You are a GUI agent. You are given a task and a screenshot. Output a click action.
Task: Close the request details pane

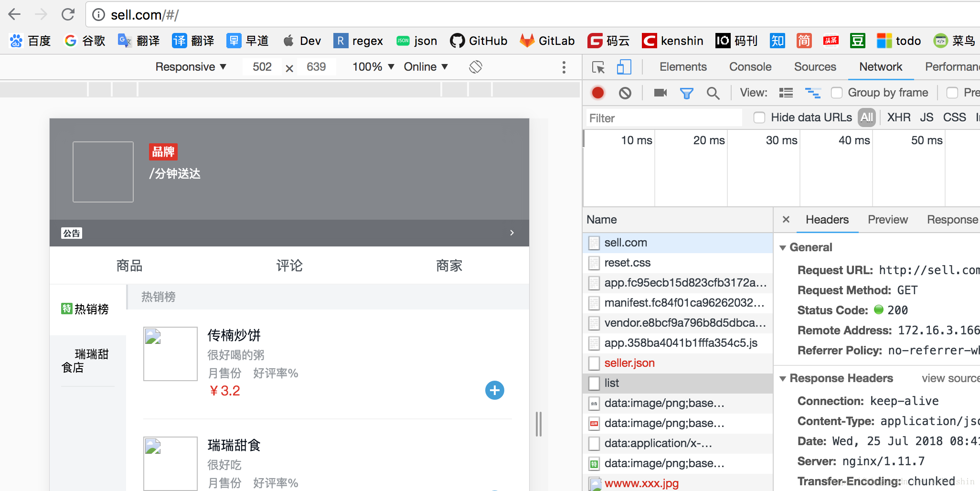point(786,219)
